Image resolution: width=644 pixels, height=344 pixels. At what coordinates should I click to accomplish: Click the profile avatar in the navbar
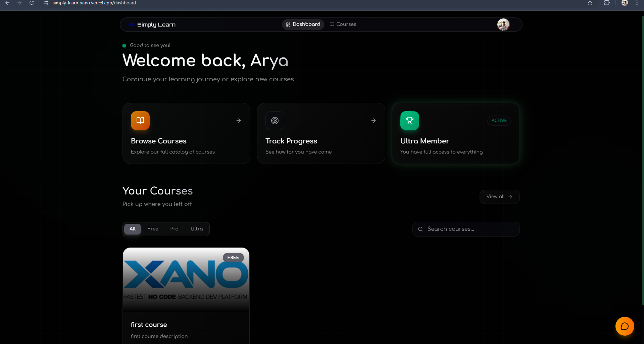pyautogui.click(x=503, y=24)
